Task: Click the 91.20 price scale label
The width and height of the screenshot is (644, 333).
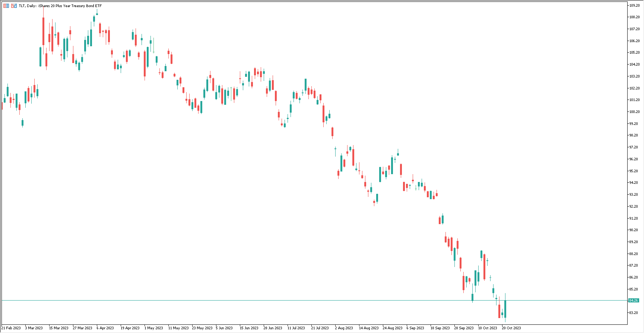Action: [634, 219]
